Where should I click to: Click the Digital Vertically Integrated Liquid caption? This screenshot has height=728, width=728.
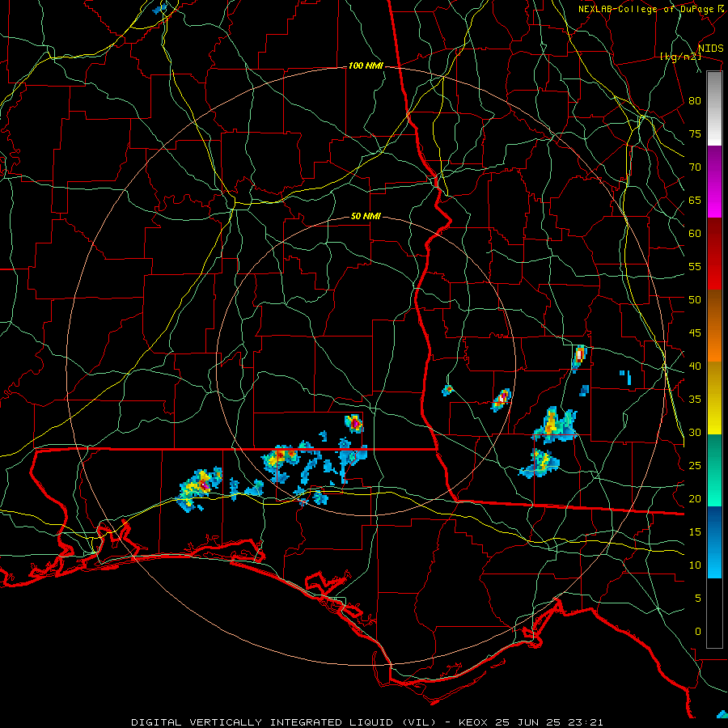pos(284,722)
